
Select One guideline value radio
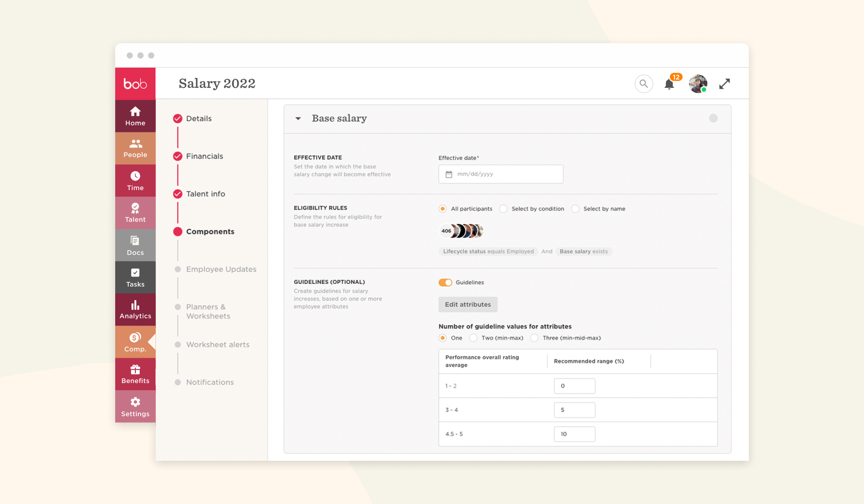click(443, 338)
